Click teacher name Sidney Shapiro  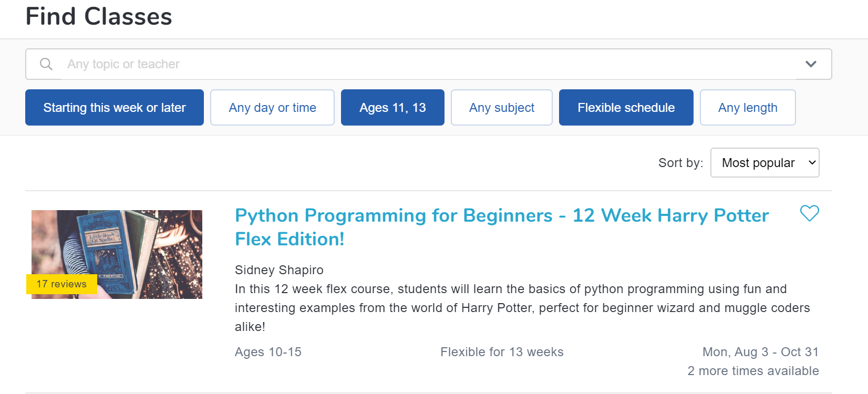point(279,270)
